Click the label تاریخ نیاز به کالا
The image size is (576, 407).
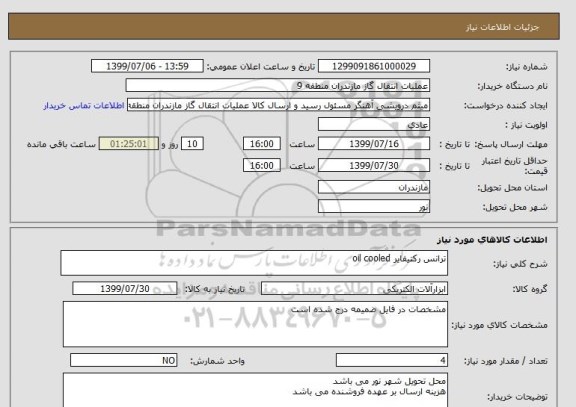pyautogui.click(x=215, y=289)
